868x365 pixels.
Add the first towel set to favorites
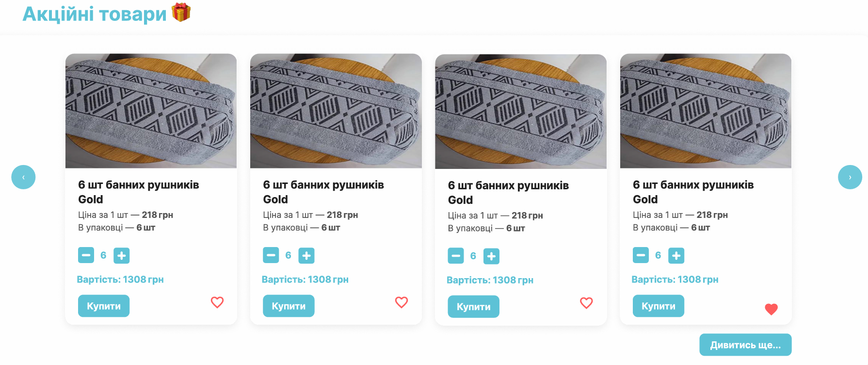pyautogui.click(x=217, y=302)
